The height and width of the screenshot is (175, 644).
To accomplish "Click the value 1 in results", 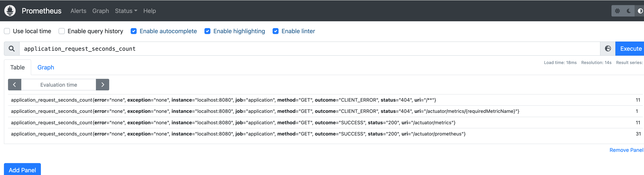I will pos(637,111).
